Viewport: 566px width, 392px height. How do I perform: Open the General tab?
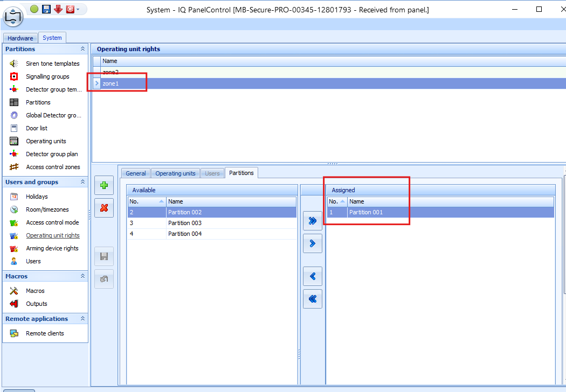coord(136,173)
